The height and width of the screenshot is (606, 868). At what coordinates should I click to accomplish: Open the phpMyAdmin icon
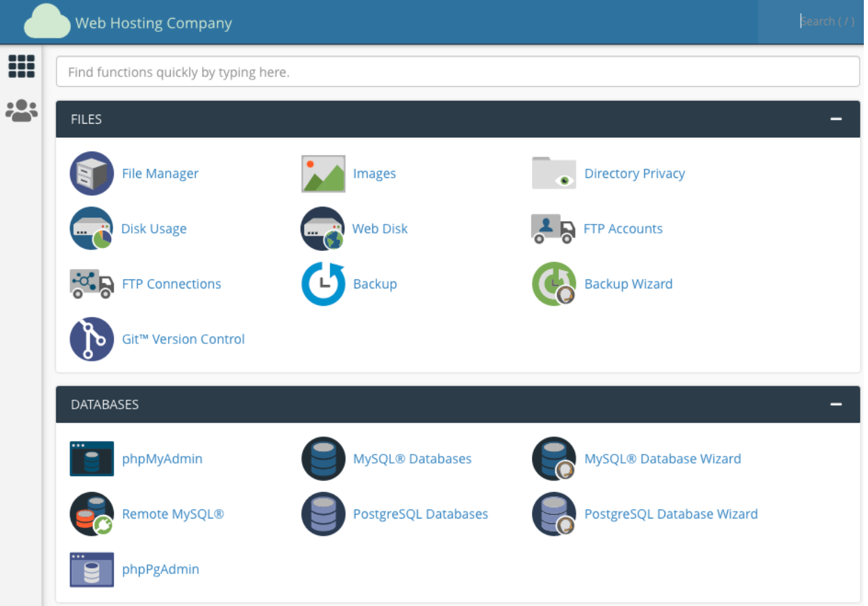point(92,459)
